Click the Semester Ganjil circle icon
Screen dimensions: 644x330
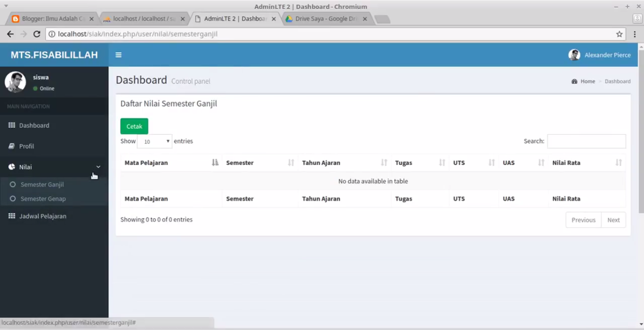coord(13,184)
